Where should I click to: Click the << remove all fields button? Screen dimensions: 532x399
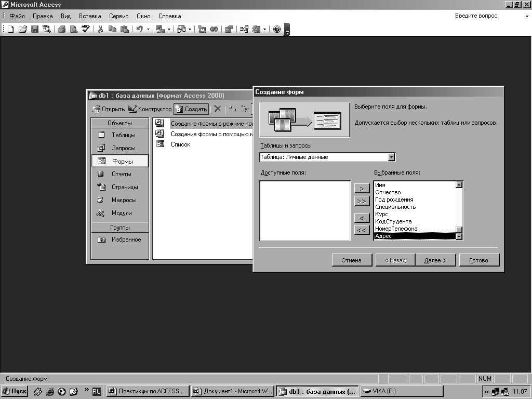pos(362,230)
